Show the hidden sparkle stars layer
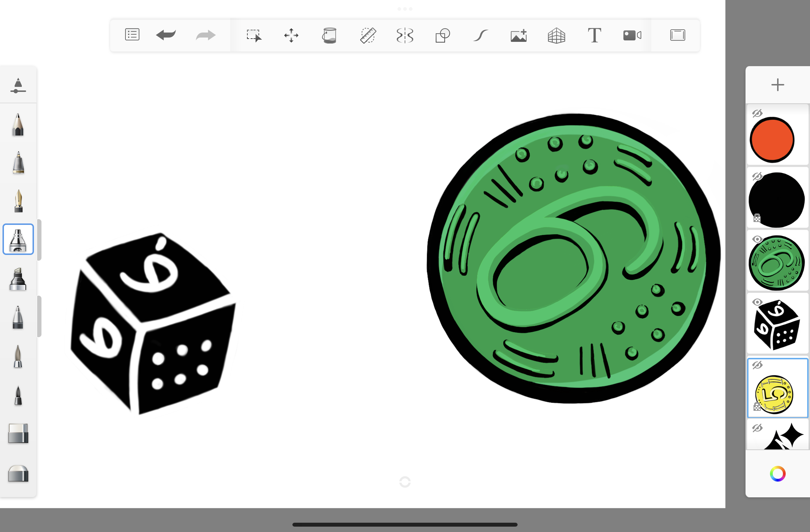 [x=757, y=428]
